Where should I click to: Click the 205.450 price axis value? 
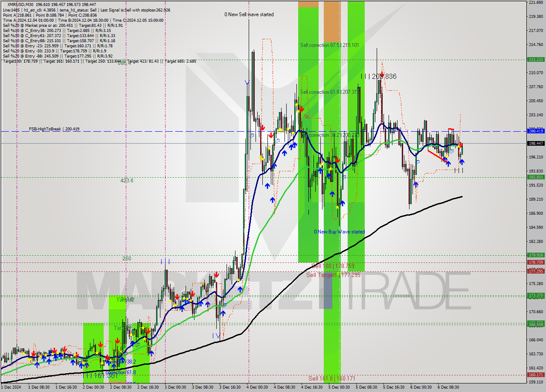tap(536, 101)
